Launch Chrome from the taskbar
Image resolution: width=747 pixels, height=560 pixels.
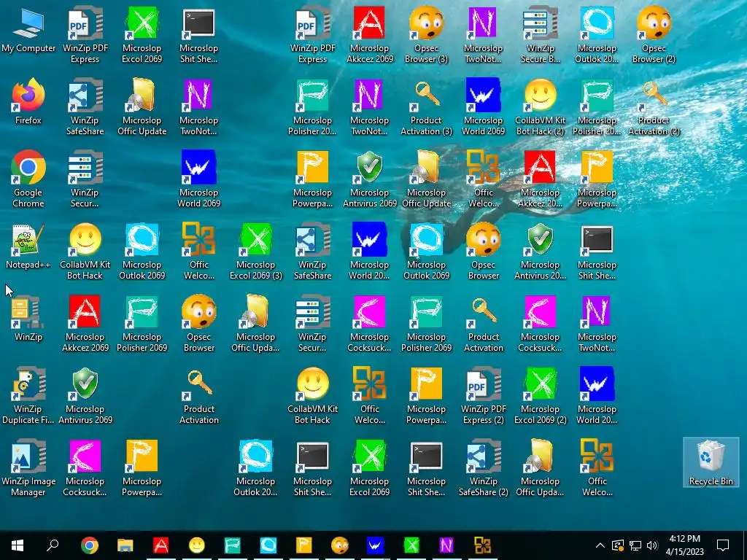[89, 545]
